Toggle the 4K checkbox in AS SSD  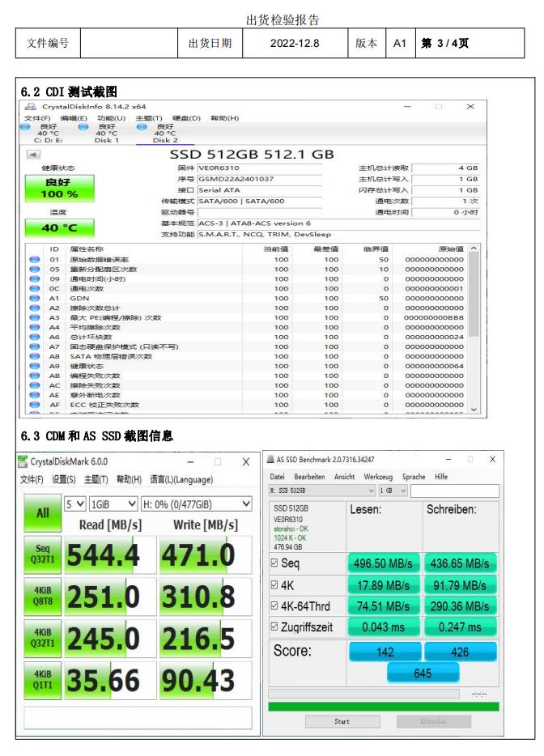[274, 584]
